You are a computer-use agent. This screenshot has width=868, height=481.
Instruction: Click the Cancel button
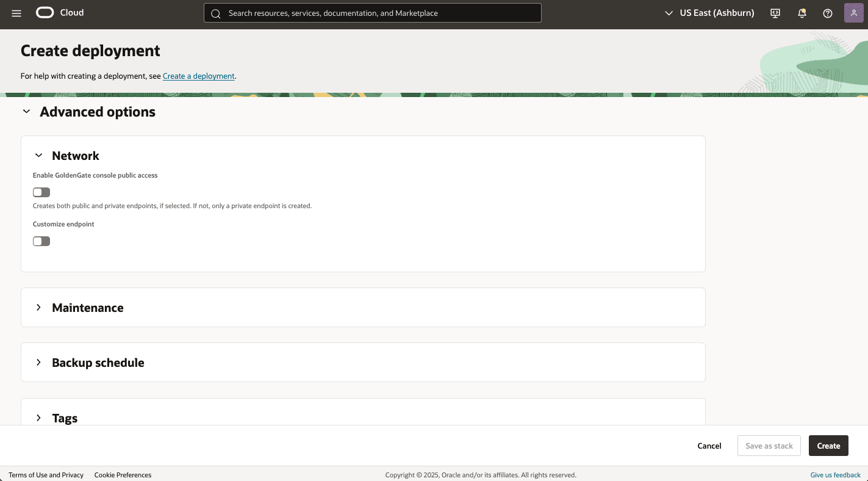point(709,446)
